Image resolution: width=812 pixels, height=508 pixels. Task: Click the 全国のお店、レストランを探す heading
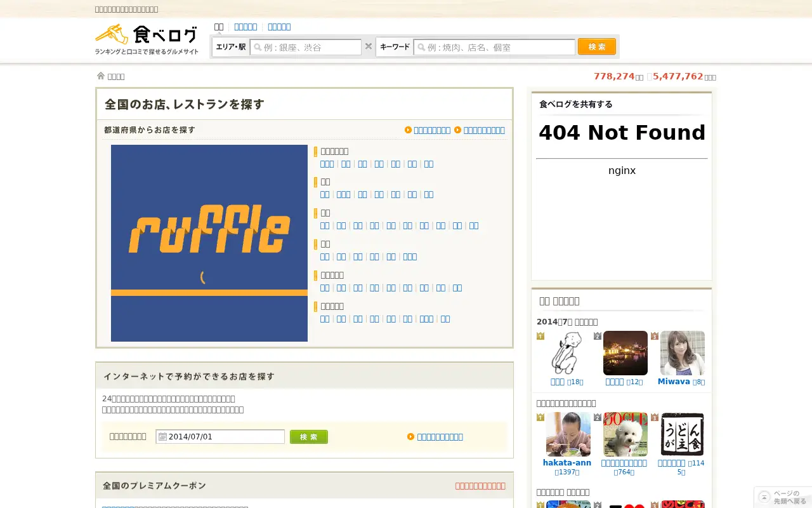click(x=184, y=104)
